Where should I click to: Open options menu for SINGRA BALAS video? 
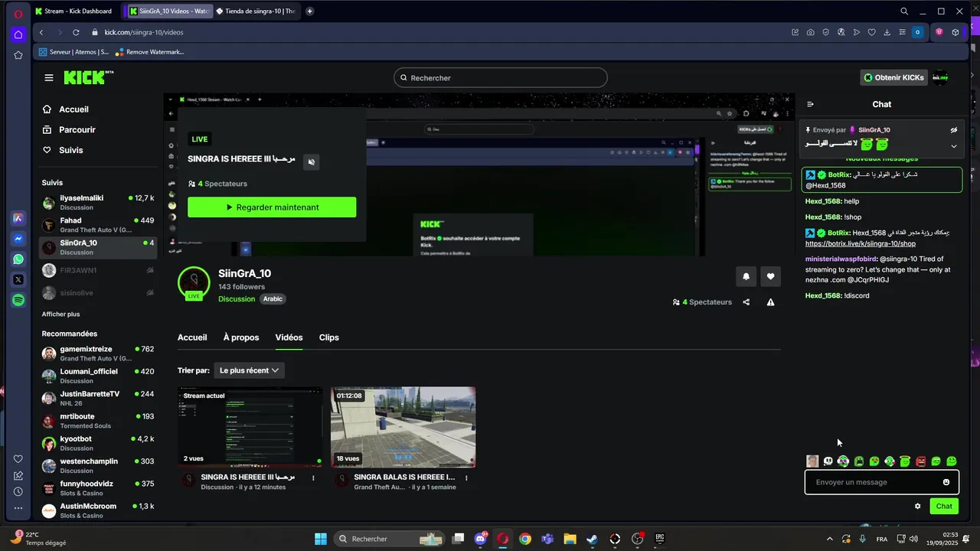click(466, 478)
